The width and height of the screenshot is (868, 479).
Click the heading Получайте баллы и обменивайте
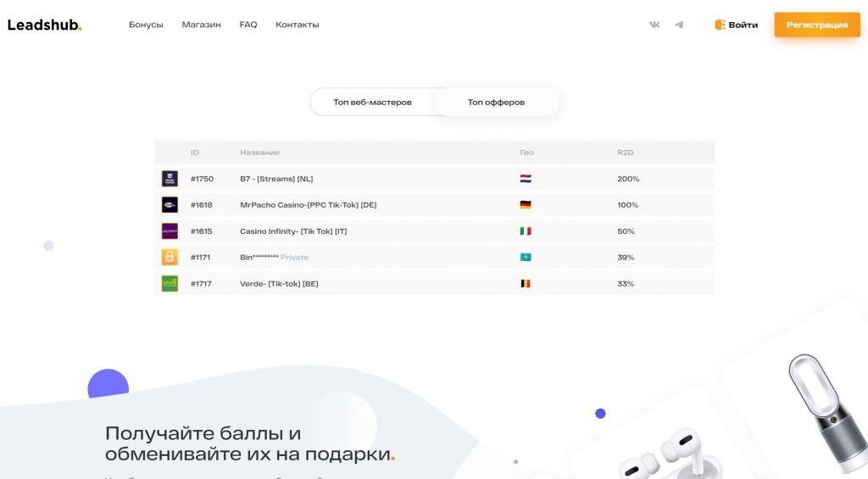(x=250, y=443)
